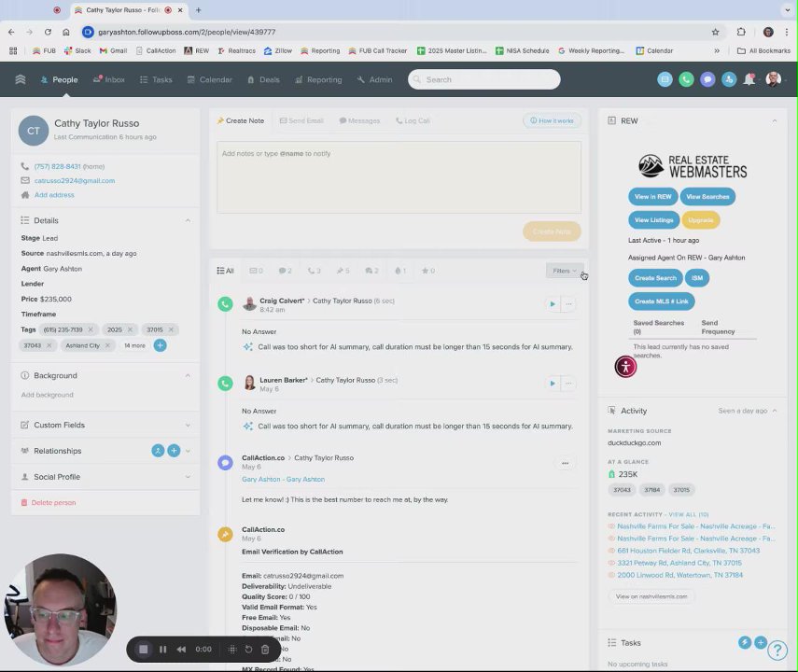Remove the 2025 tag
Viewport: 798px width, 672px height.
tap(131, 329)
